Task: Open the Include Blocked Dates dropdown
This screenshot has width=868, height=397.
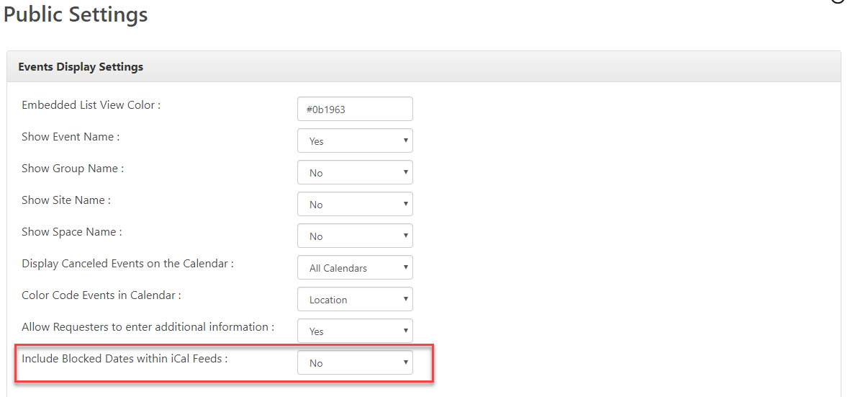Action: pos(355,362)
